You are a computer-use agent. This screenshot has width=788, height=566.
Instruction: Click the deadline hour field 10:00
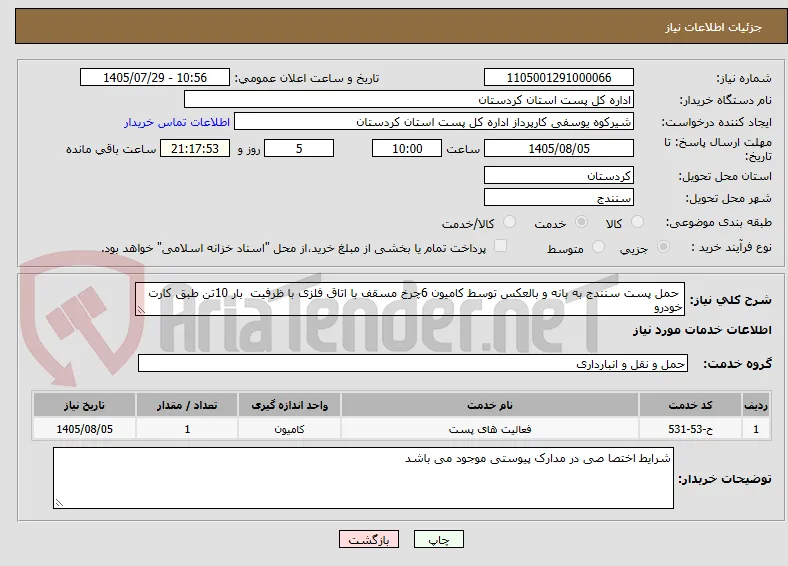407,148
